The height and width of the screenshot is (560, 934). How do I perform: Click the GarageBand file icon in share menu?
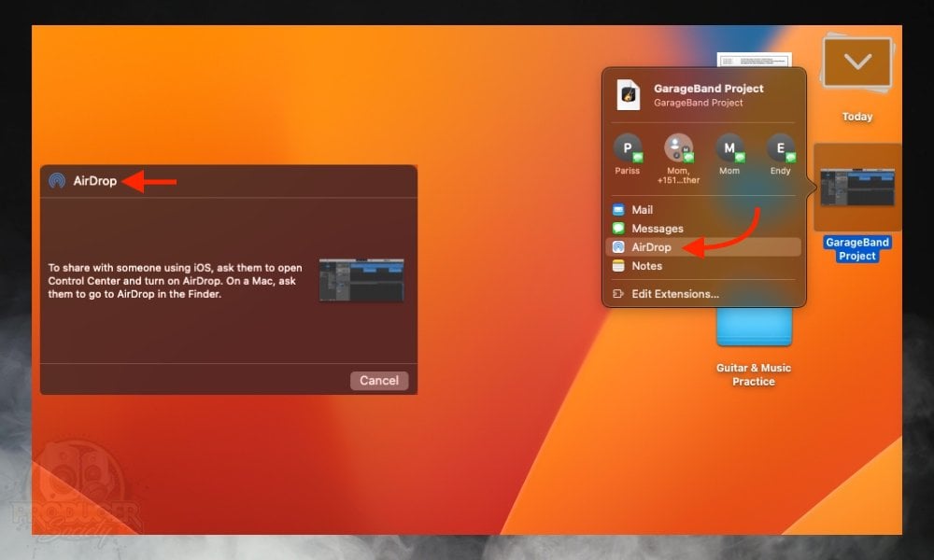(x=629, y=94)
